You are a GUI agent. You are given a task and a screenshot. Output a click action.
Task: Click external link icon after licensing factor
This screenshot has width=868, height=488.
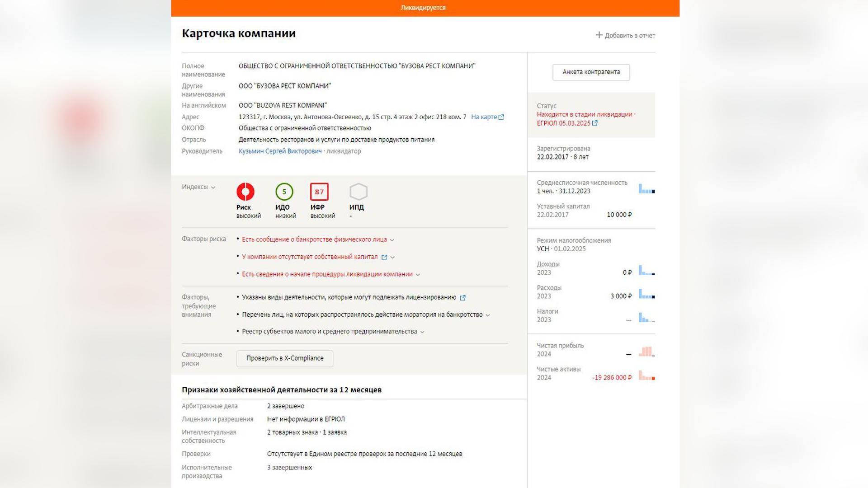[462, 298]
